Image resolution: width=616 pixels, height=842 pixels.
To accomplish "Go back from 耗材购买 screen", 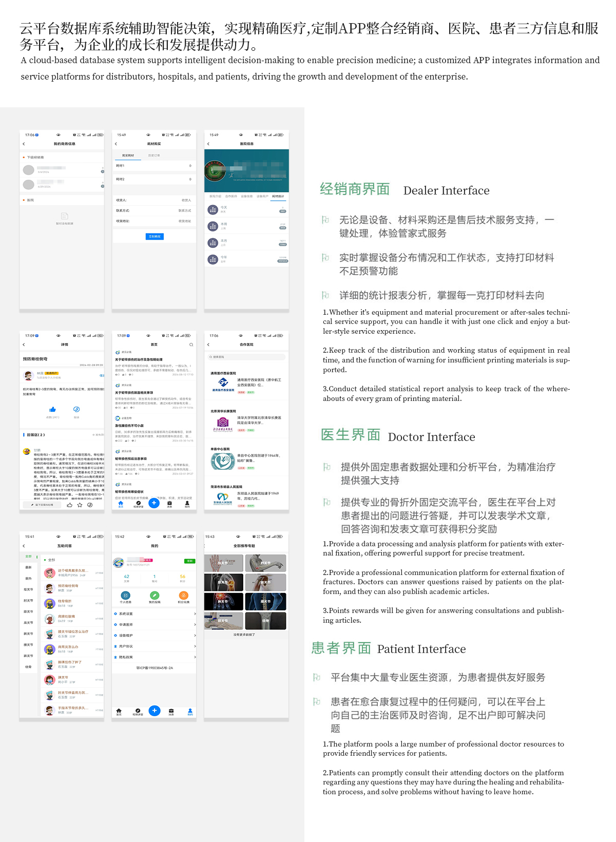I will 116,144.
